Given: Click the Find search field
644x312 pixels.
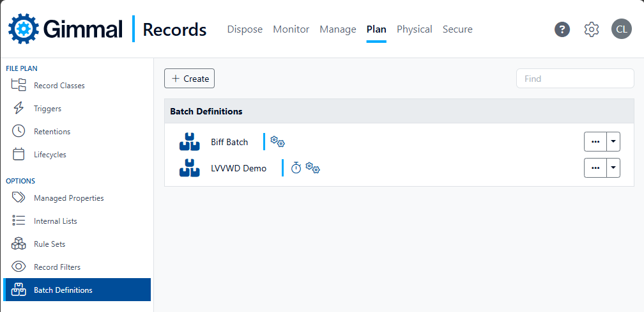Looking at the screenshot, I should pyautogui.click(x=574, y=79).
